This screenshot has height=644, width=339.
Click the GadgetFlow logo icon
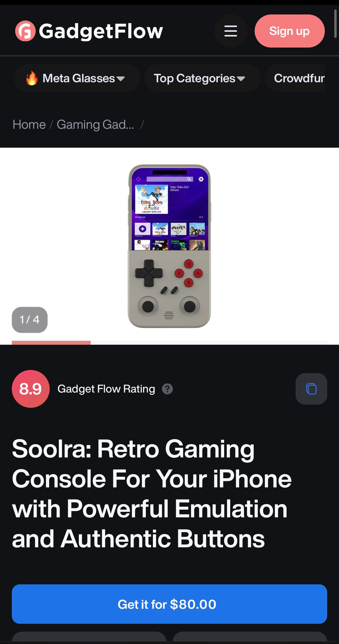coord(25,31)
